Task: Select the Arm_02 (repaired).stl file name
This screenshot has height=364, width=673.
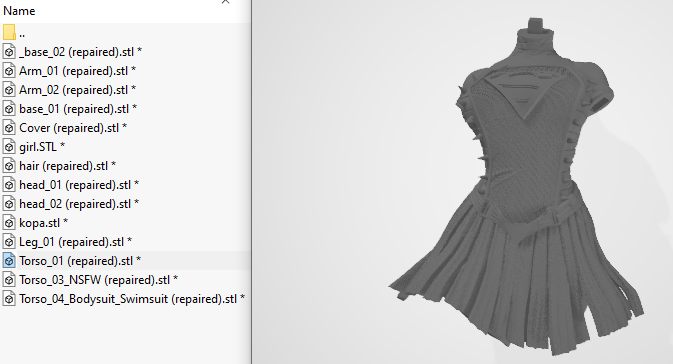Action: pos(77,90)
